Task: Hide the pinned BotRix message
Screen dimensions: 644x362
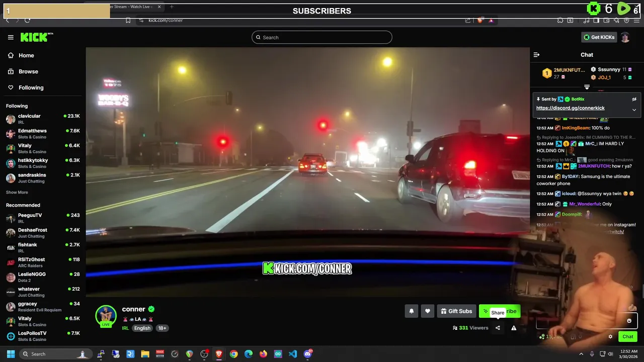Action: [634, 99]
